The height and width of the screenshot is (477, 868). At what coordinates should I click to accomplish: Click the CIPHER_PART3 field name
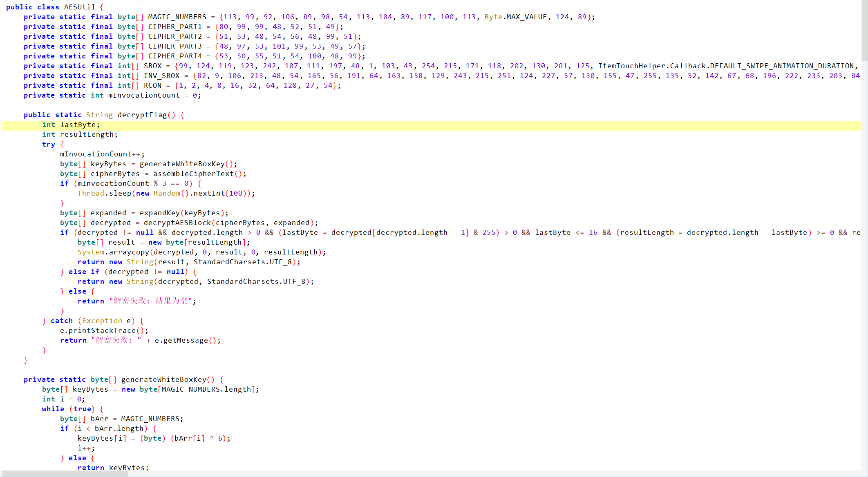[x=174, y=46]
